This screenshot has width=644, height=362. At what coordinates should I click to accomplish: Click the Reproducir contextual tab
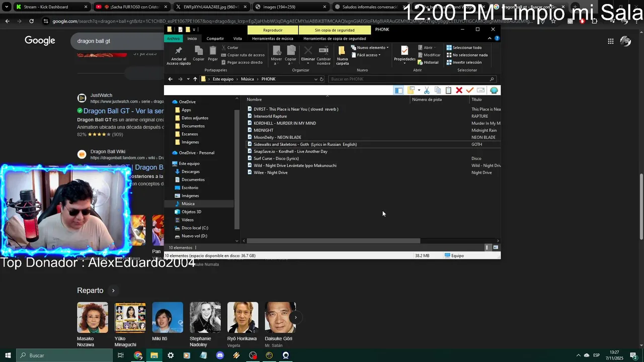pyautogui.click(x=273, y=30)
